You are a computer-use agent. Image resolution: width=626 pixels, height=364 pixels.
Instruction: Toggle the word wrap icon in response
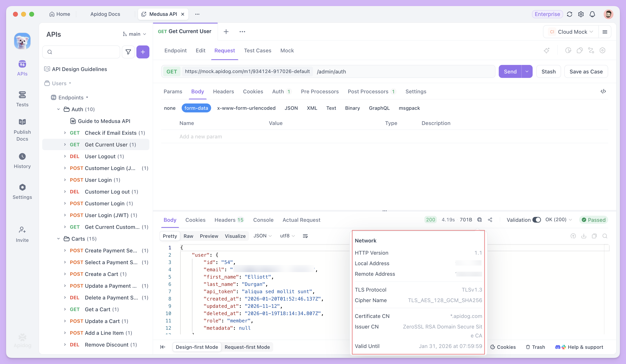click(x=305, y=236)
